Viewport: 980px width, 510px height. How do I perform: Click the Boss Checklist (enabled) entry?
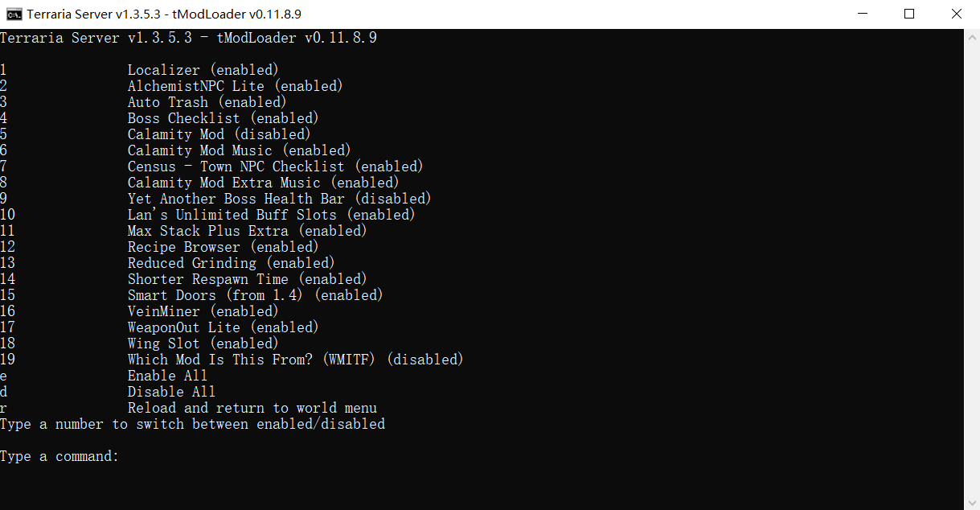pyautogui.click(x=223, y=118)
